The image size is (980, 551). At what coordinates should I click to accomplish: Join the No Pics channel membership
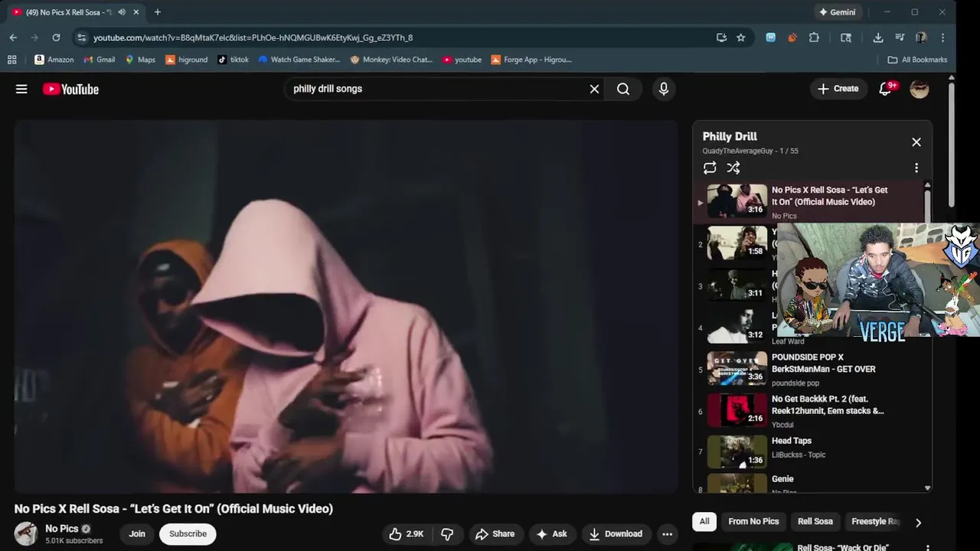pyautogui.click(x=137, y=534)
